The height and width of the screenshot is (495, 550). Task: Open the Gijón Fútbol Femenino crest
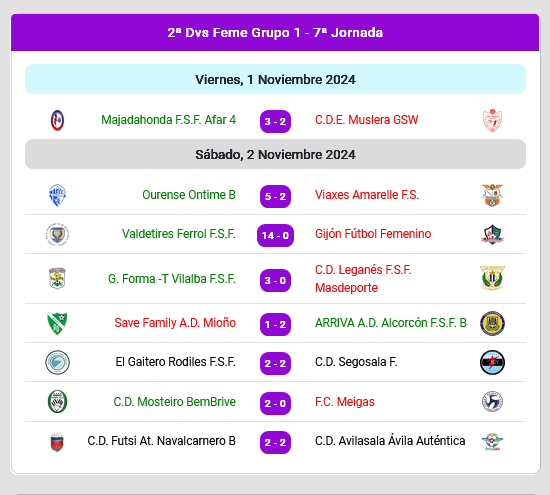point(492,234)
